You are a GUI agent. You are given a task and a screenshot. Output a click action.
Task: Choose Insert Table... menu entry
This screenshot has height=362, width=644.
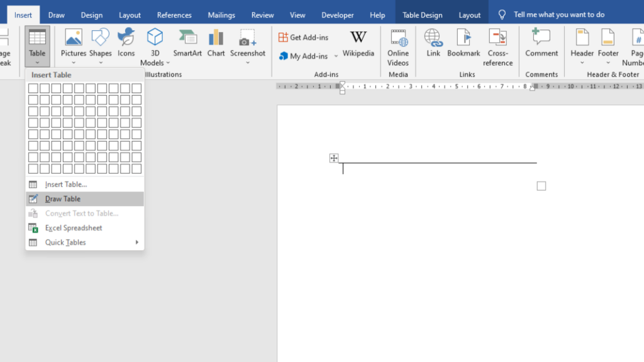pos(85,184)
